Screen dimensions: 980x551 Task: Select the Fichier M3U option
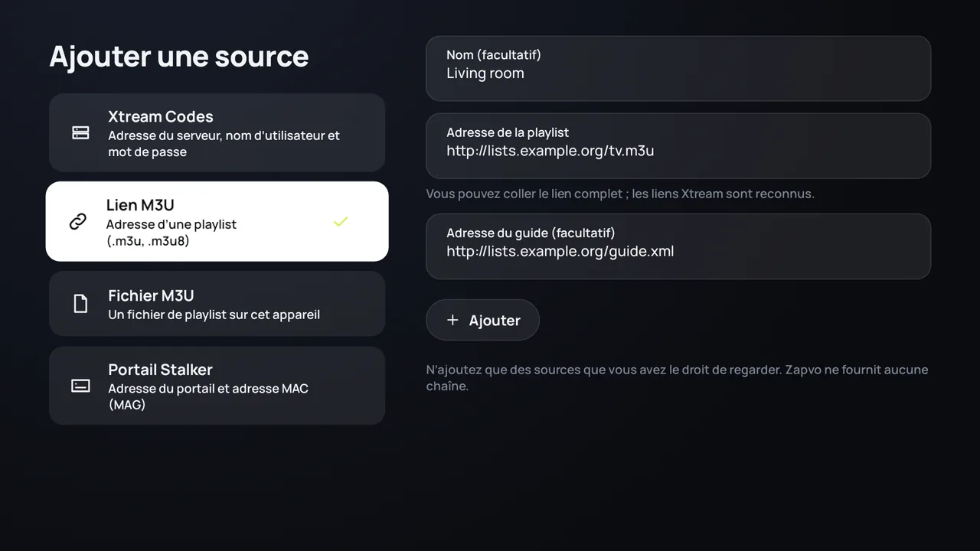(x=217, y=304)
